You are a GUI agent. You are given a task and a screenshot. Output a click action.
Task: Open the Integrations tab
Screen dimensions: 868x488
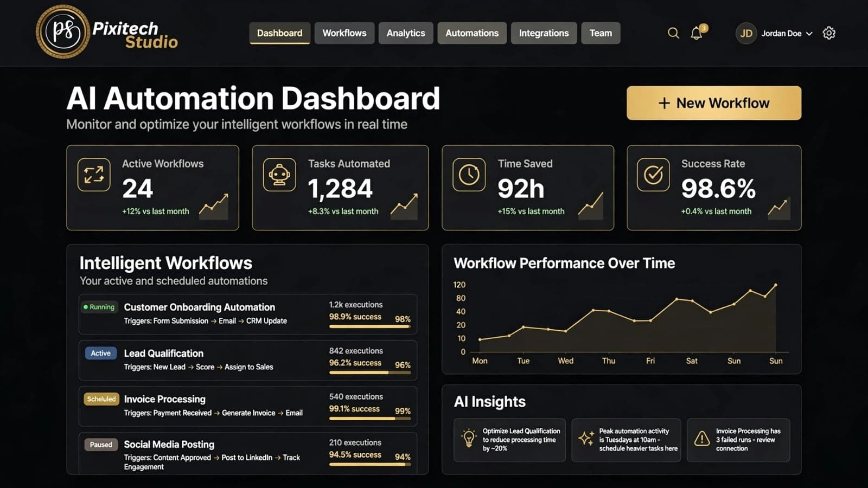pos(544,33)
